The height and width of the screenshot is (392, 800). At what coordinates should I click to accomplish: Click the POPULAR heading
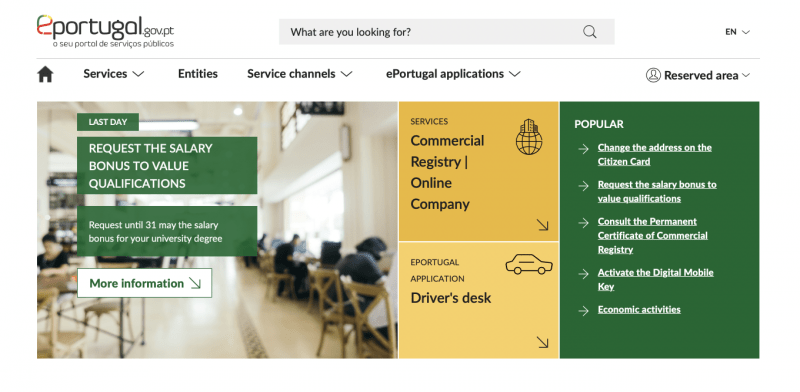[599, 124]
